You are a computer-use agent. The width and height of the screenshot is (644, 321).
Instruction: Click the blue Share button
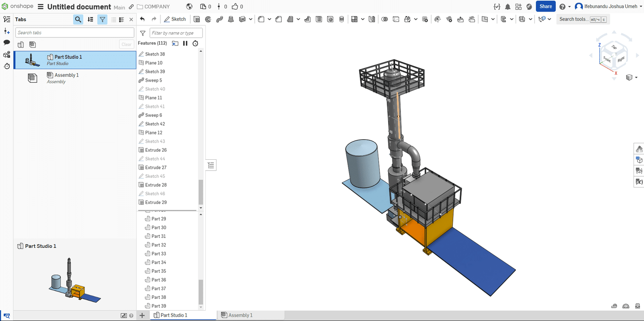click(545, 6)
